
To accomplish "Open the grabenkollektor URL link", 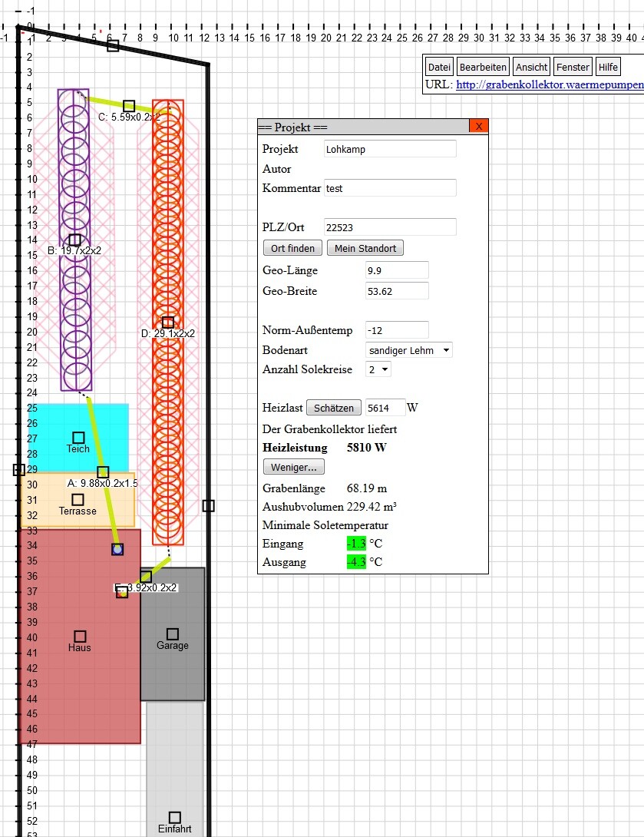I will (x=549, y=84).
